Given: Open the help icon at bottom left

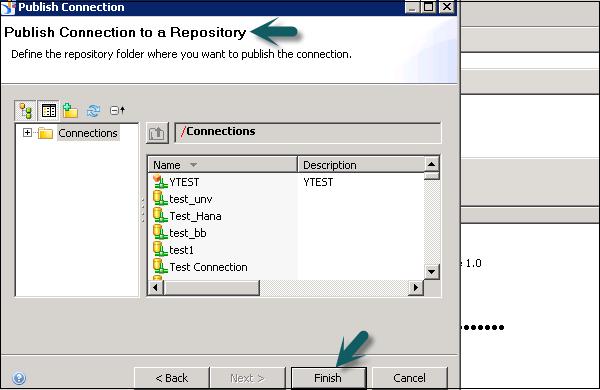Looking at the screenshot, I should tap(19, 378).
